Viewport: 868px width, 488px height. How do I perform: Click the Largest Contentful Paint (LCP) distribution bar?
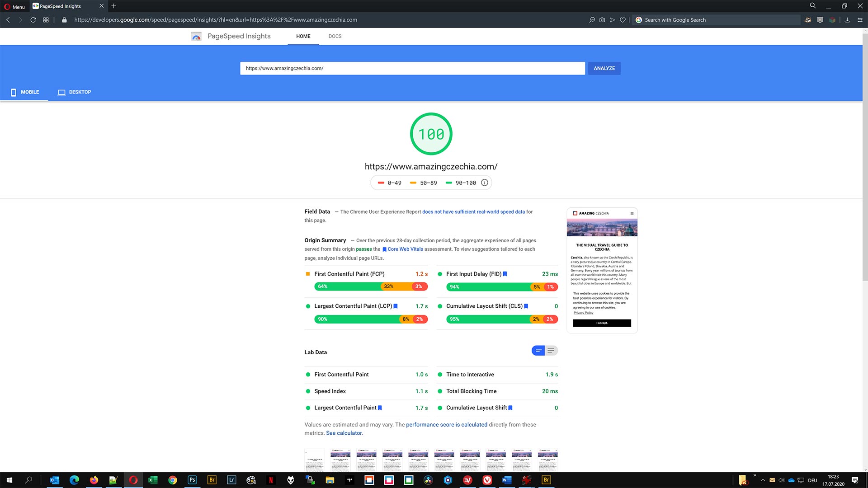coord(371,319)
